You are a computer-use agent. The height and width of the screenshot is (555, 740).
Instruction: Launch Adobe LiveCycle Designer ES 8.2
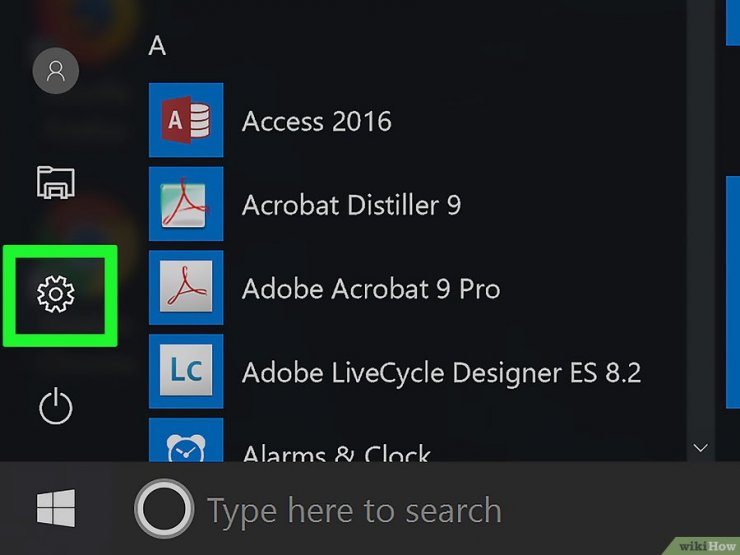click(x=442, y=373)
